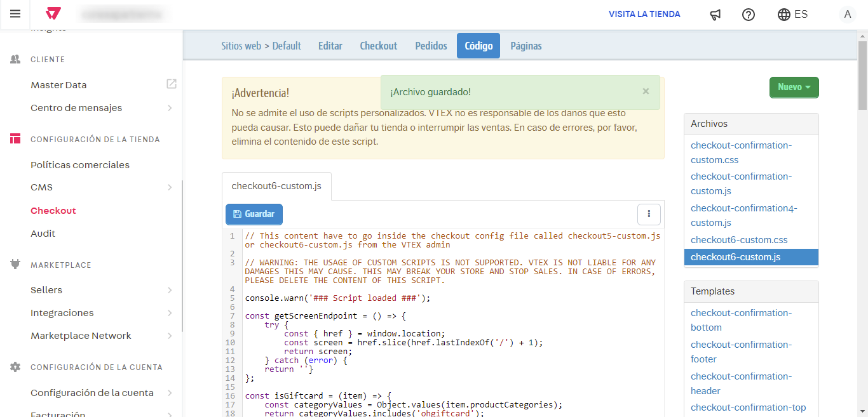Switch to the Páginas tab
Viewport: 868px width, 417px height.
tap(526, 46)
